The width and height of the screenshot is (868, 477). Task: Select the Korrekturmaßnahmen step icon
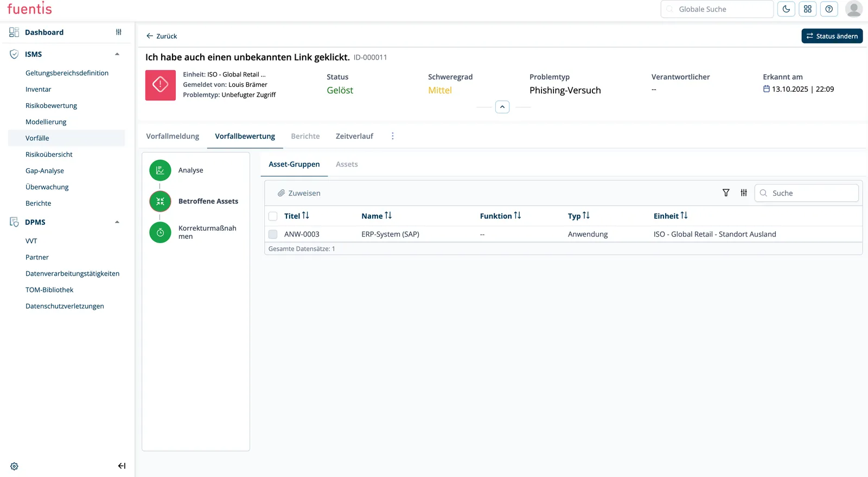(x=160, y=232)
